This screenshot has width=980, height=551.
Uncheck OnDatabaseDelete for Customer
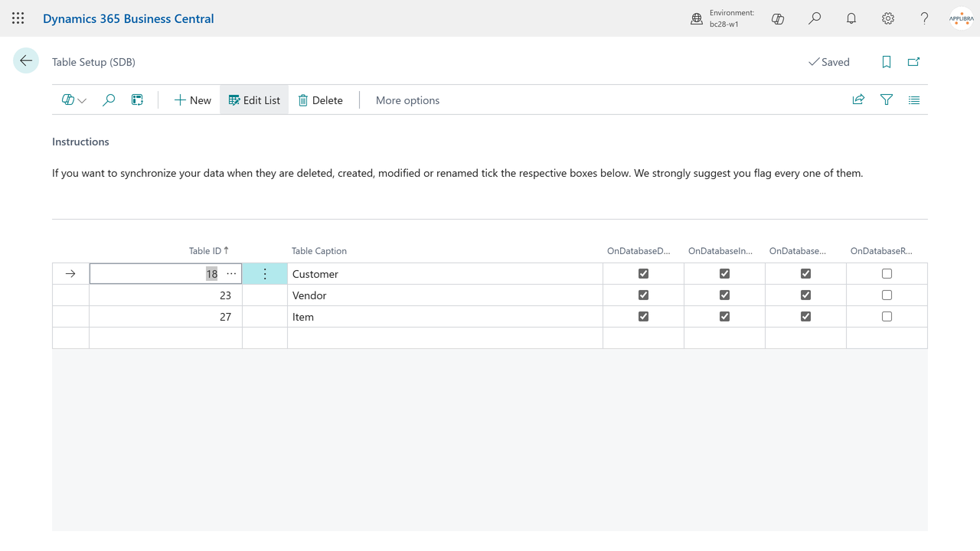click(643, 274)
